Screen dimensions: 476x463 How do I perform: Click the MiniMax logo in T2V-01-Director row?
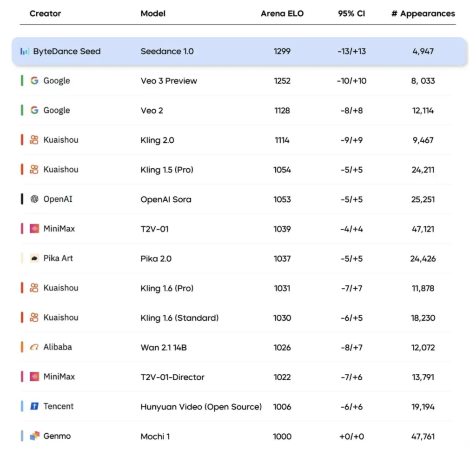point(34,377)
